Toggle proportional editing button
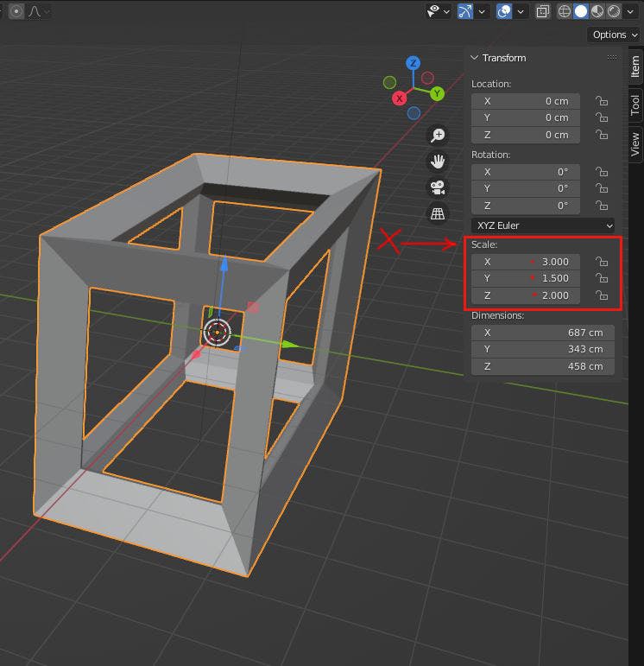 point(16,11)
